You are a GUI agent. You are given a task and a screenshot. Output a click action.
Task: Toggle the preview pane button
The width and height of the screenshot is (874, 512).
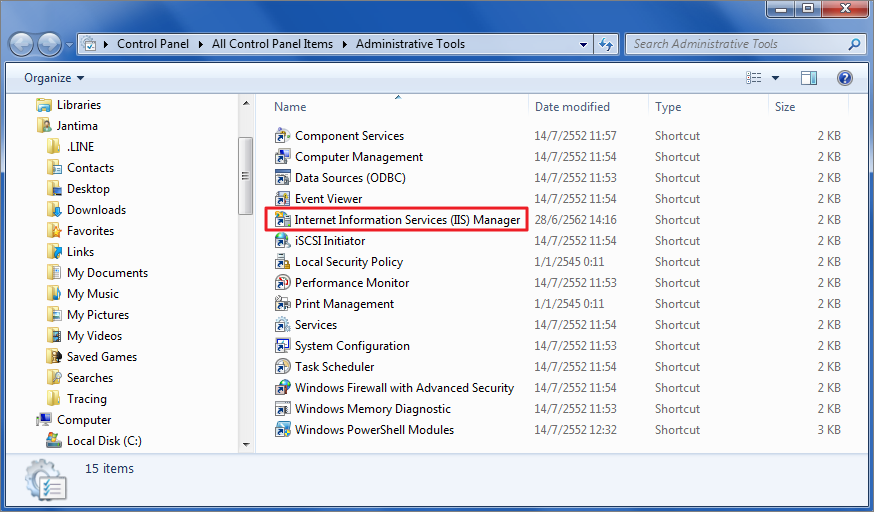[x=809, y=78]
